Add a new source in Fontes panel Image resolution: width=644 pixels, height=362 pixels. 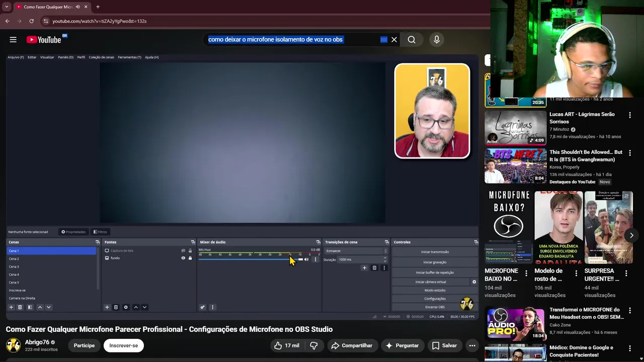[107, 307]
